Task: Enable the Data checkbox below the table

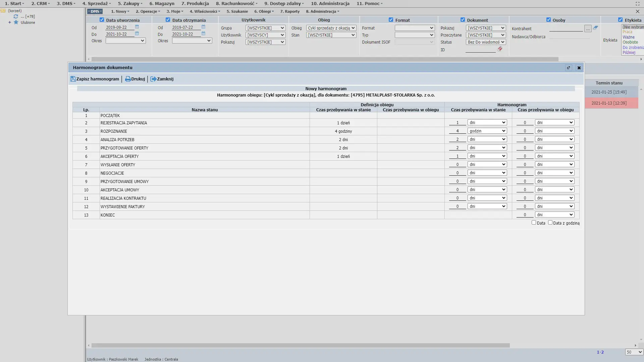Action: tap(534, 223)
